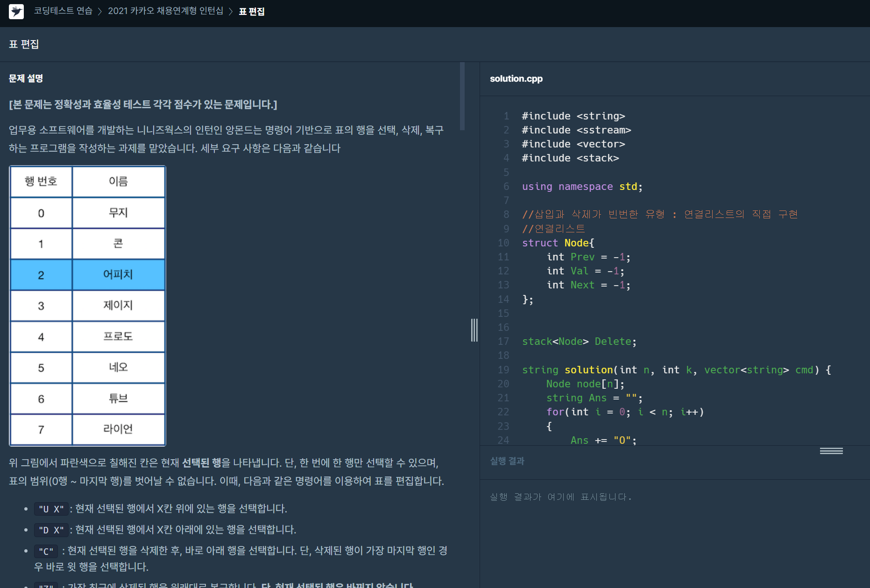Click the 'string Ans = "";' code line
The height and width of the screenshot is (588, 870).
(x=594, y=398)
